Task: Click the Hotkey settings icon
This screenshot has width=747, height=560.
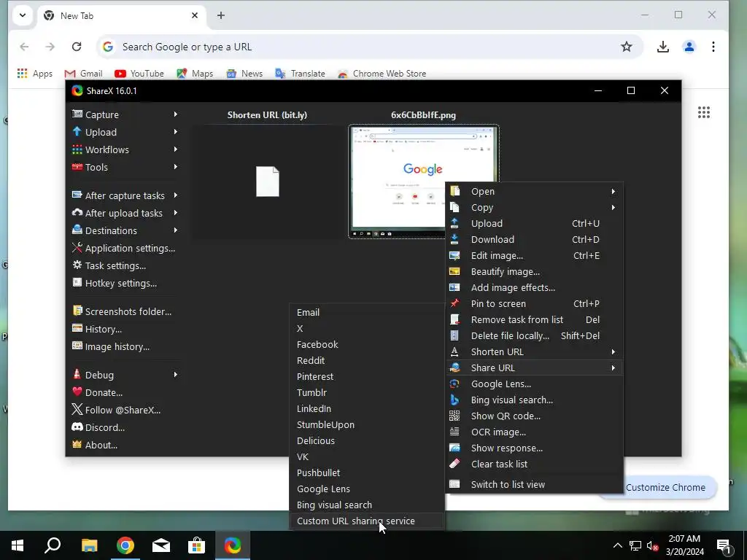Action: click(77, 283)
